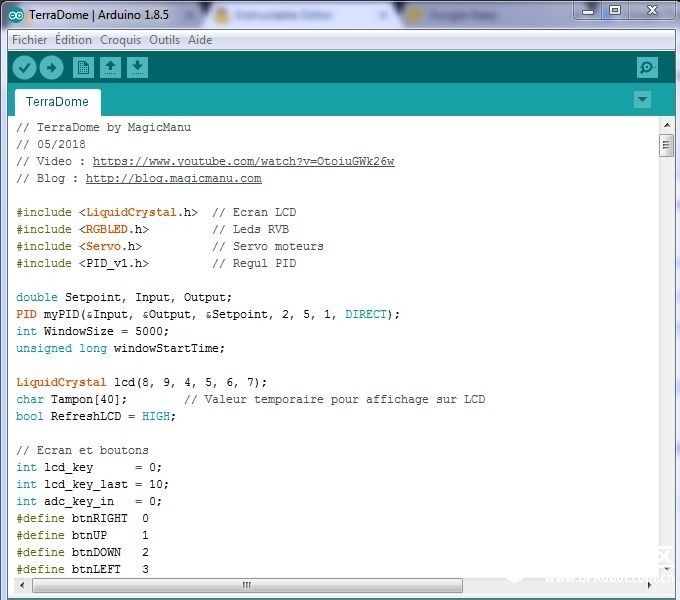Viewport: 680px width, 600px height.
Task: Click the "int lcd_key_last = 10;" line
Action: pos(92,484)
